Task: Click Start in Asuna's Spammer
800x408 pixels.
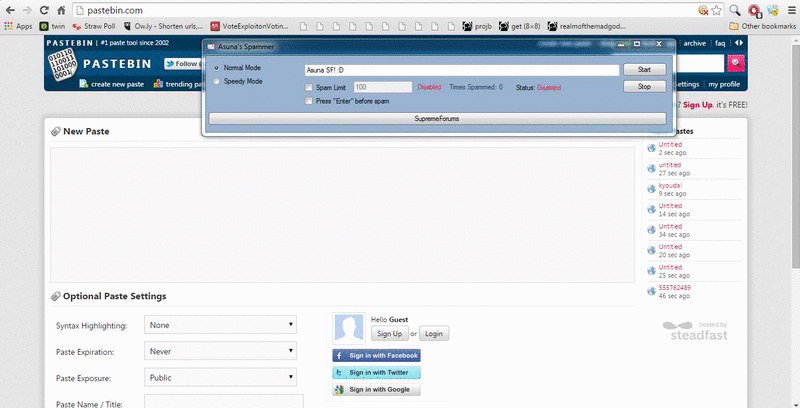Action: 644,70
